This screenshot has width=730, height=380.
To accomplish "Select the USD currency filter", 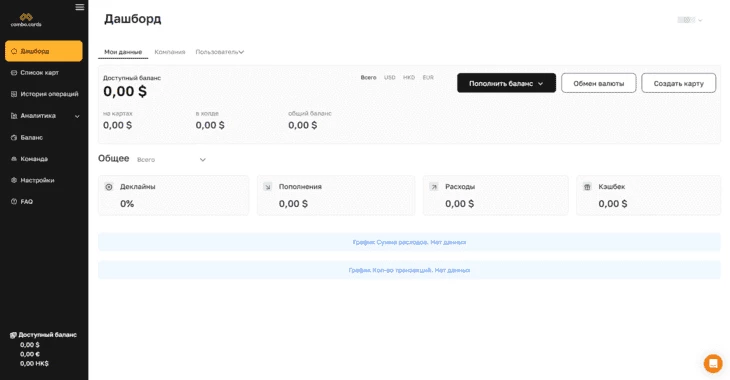I will (x=390, y=78).
